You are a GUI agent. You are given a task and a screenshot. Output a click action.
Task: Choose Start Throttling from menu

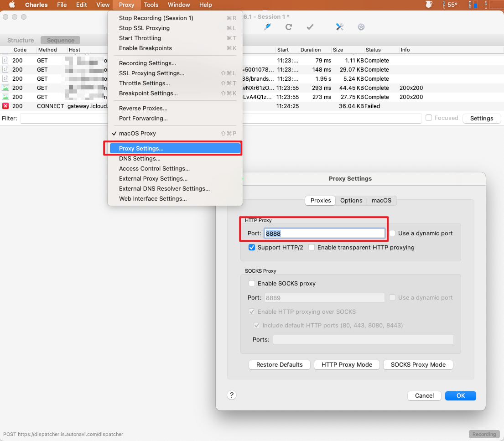(x=175, y=38)
